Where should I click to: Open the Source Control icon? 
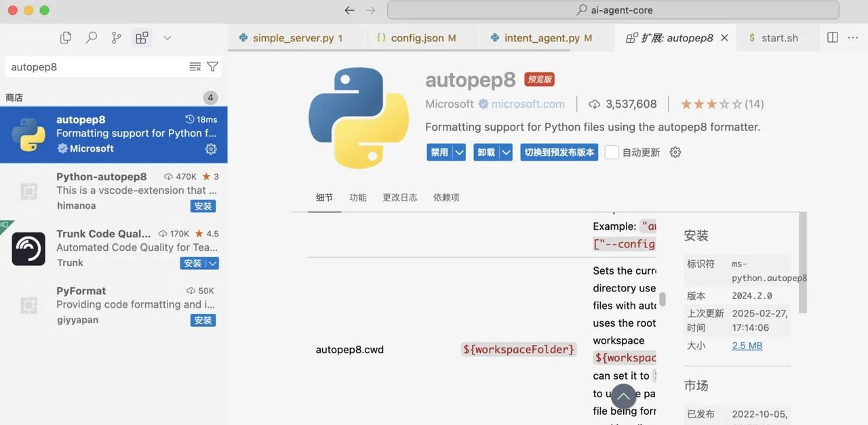[x=115, y=37]
